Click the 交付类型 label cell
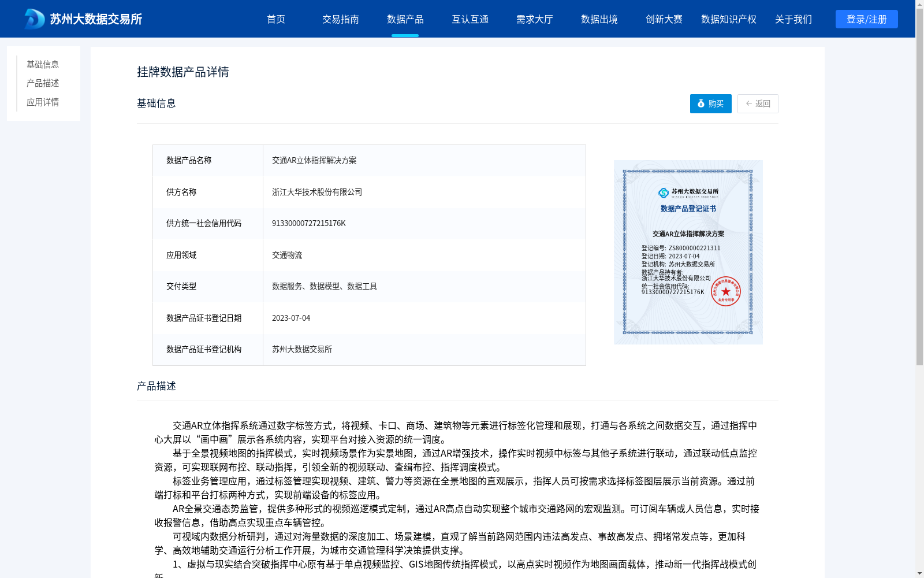Viewport: 924px width, 578px height. coord(208,286)
